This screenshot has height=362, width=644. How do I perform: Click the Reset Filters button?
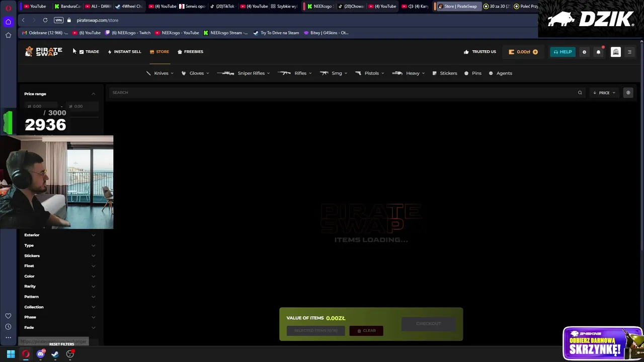tap(61, 344)
